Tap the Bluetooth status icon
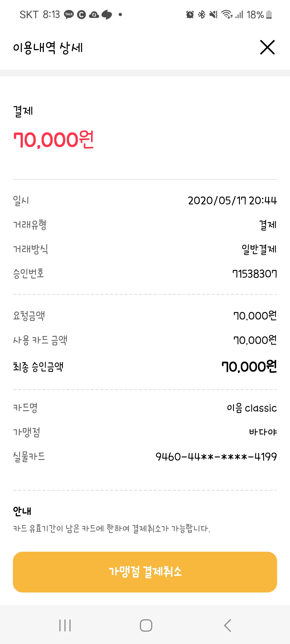290x644 pixels. click(202, 14)
